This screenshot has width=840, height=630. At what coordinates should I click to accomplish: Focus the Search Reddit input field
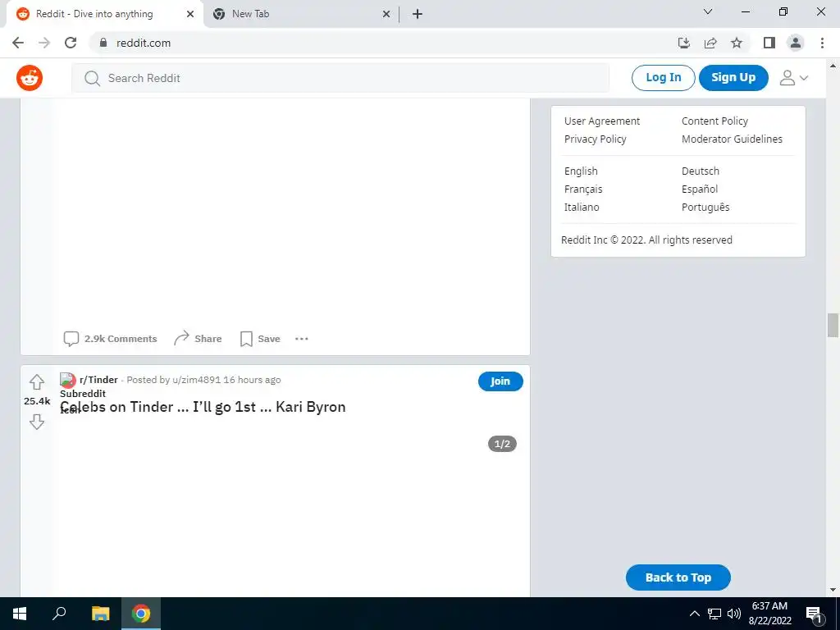pyautogui.click(x=340, y=78)
